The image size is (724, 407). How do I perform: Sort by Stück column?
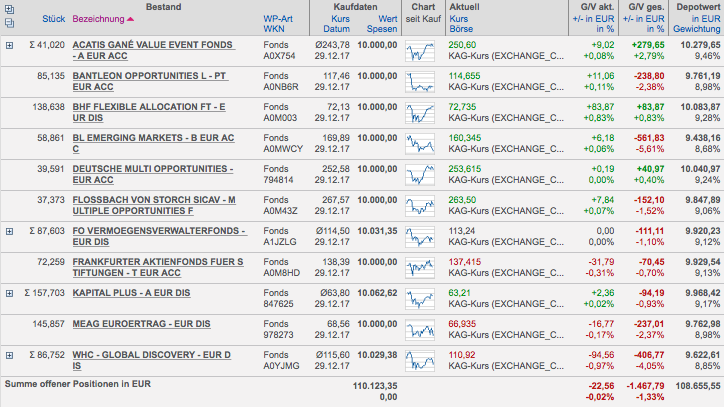(x=54, y=19)
